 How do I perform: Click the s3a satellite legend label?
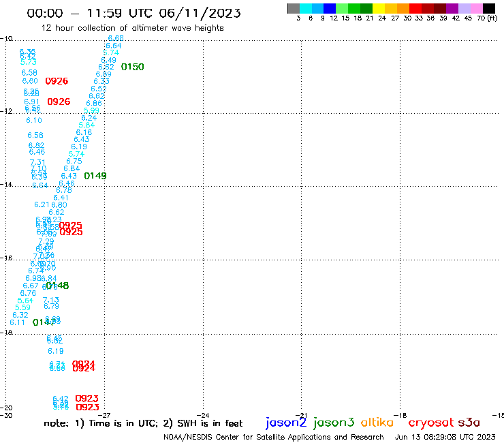coord(469,423)
